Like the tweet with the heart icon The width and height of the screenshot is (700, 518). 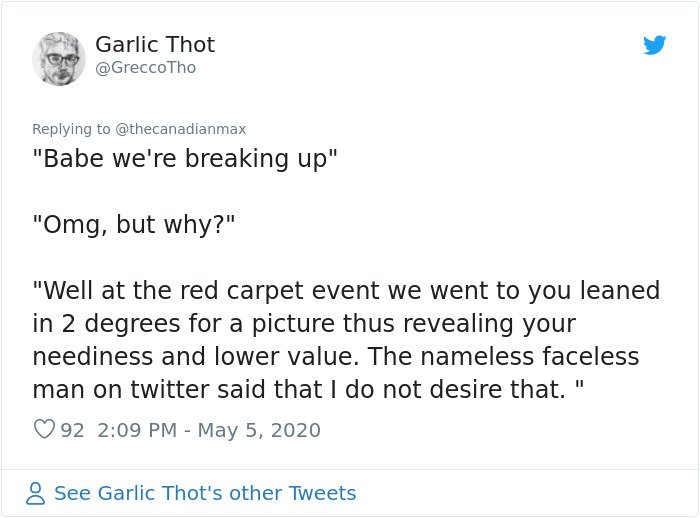pos(44,430)
